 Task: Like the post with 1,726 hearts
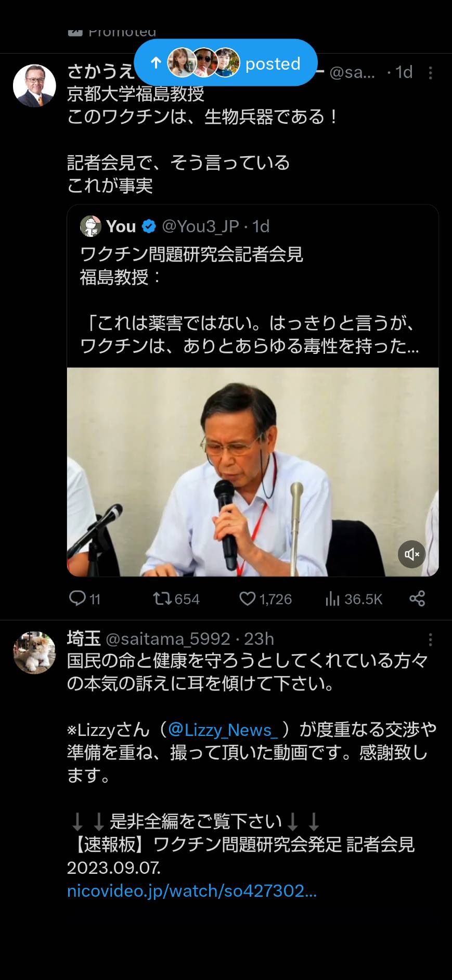[x=247, y=599]
